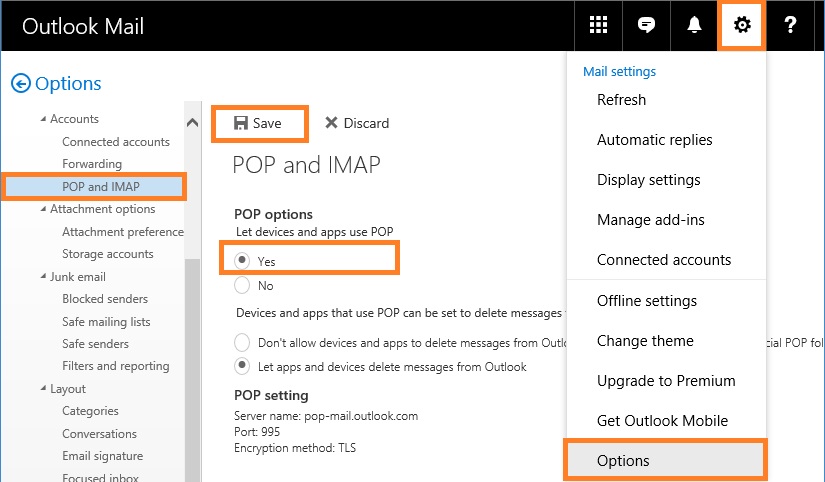
Task: Select Don't allow devices to delete messages
Action: click(242, 343)
